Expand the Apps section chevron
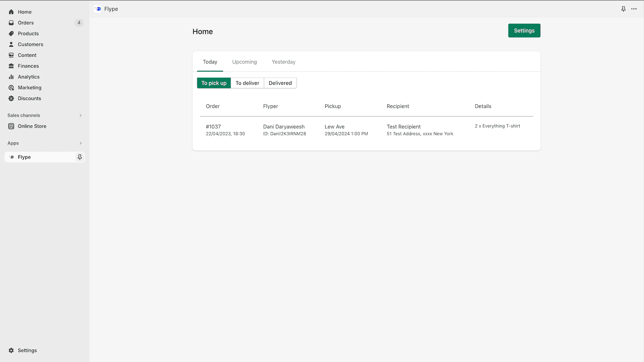Screen dimensions: 644x362 (80, 143)
